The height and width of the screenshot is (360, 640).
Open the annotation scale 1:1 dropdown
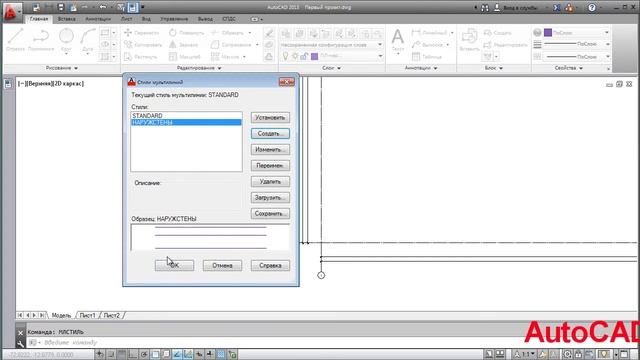[x=524, y=354]
